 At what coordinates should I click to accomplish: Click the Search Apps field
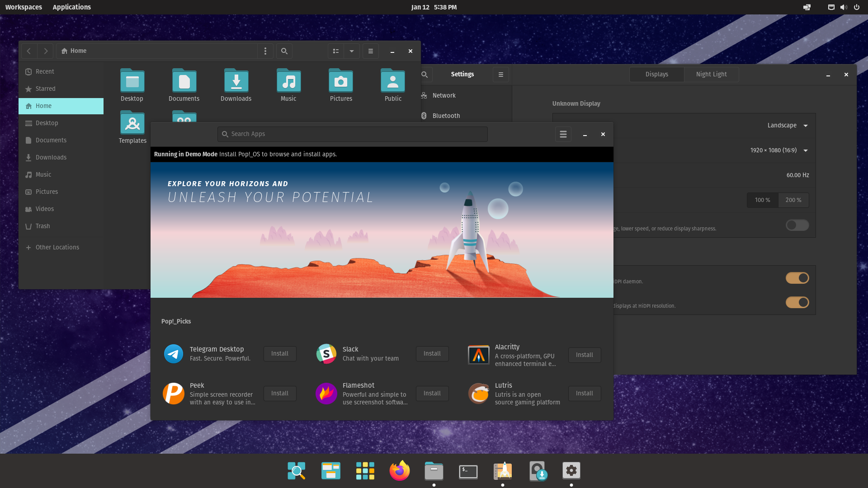click(353, 134)
